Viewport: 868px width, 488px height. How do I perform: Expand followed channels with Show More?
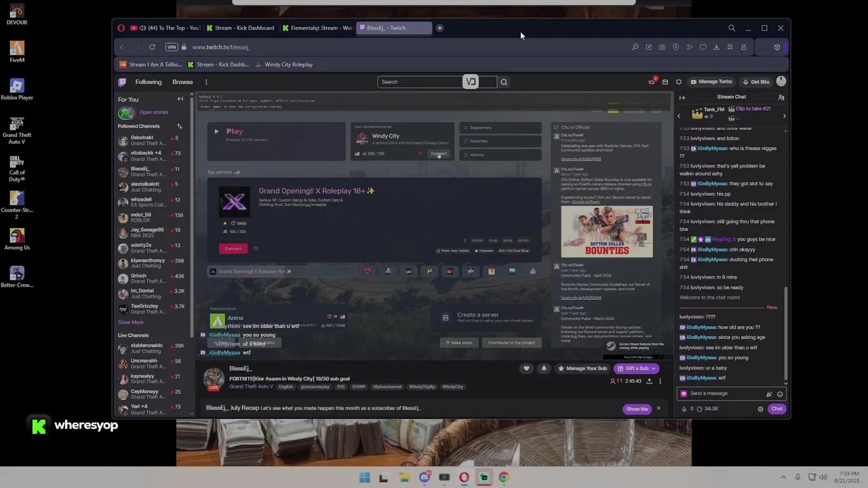(131, 323)
